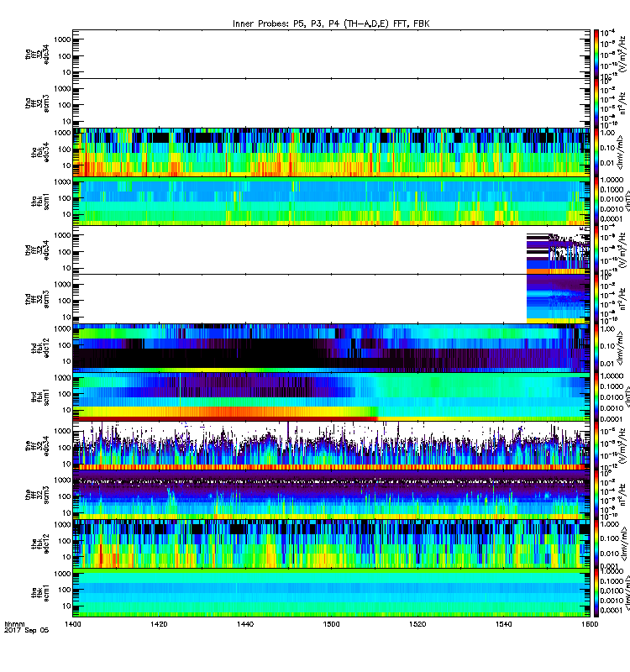The width and height of the screenshot is (630, 672).
Task: Click the the fff 32 scm3 panel label
Action: [x=37, y=495]
